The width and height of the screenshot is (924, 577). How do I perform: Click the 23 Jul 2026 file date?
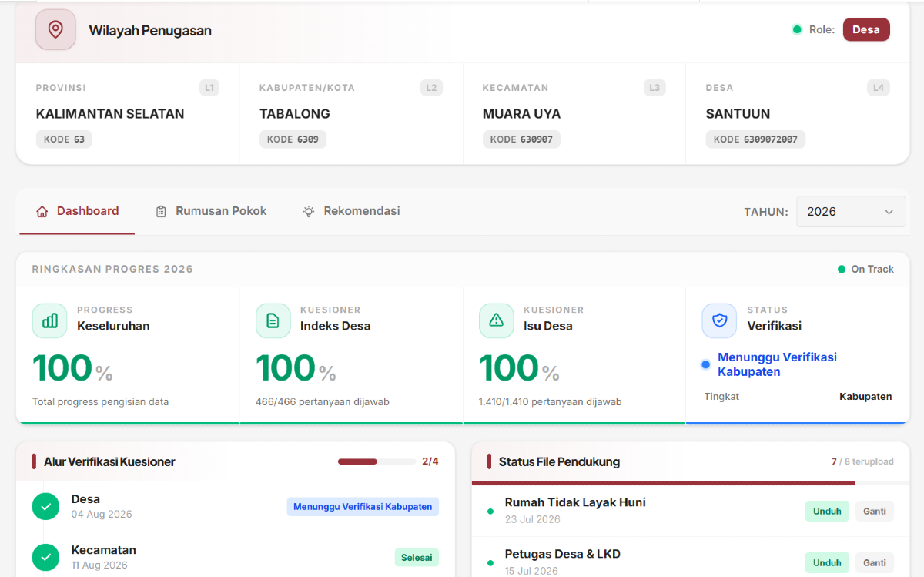(533, 519)
